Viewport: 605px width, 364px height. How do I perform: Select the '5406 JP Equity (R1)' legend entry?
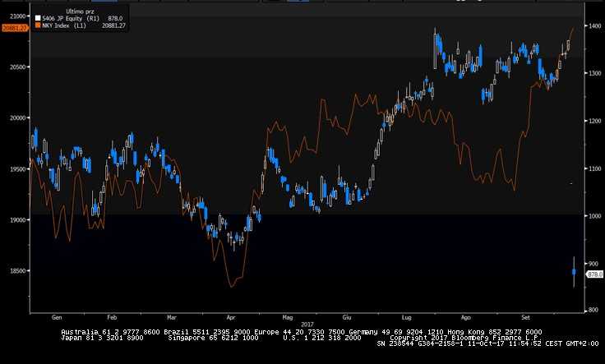point(71,18)
